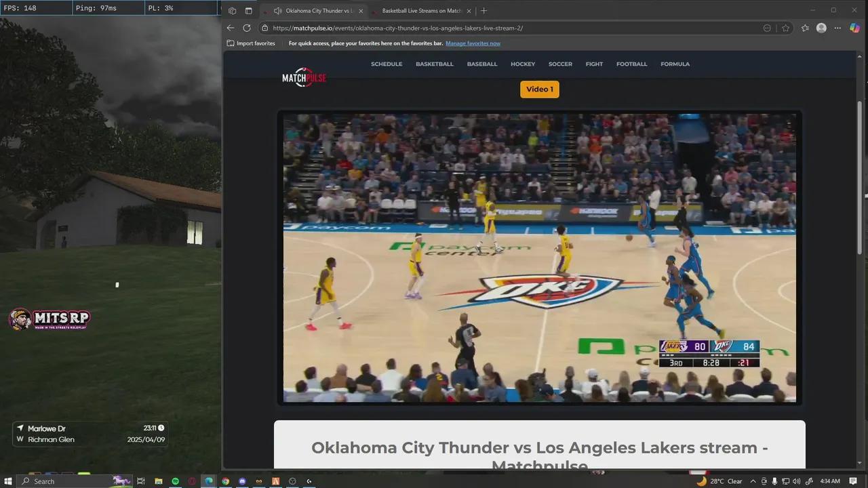The width and height of the screenshot is (868, 488).
Task: Open the Edge workspaces icon
Action: point(233,11)
